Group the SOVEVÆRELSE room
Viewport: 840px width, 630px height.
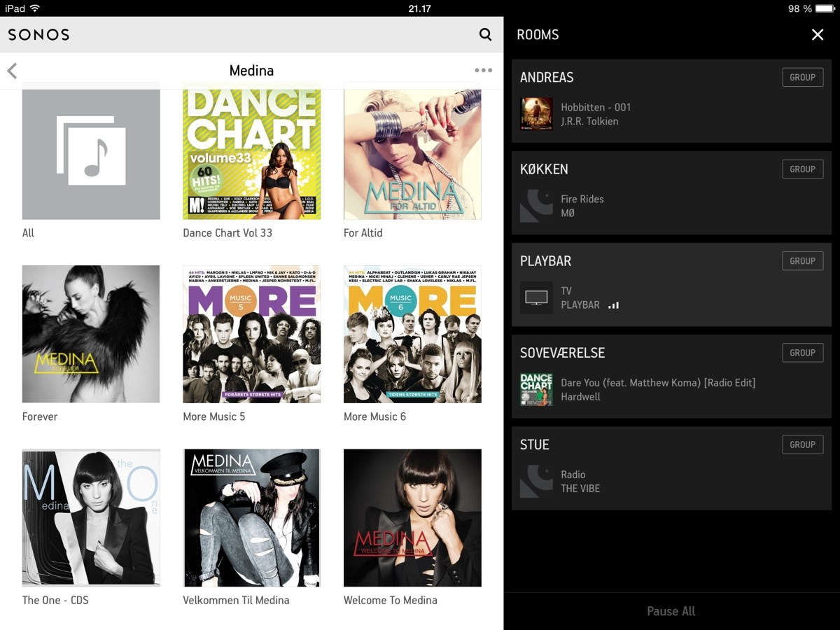tap(802, 352)
